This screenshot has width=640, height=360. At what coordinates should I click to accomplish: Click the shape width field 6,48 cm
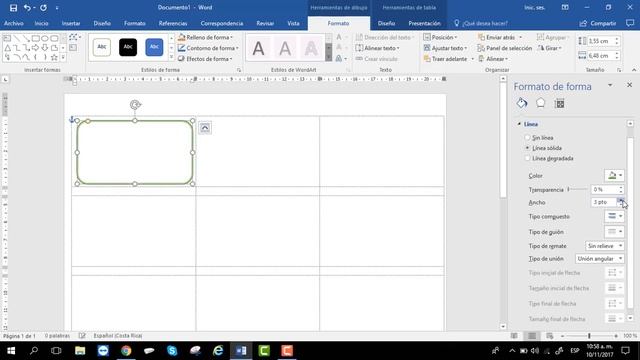[x=601, y=56]
